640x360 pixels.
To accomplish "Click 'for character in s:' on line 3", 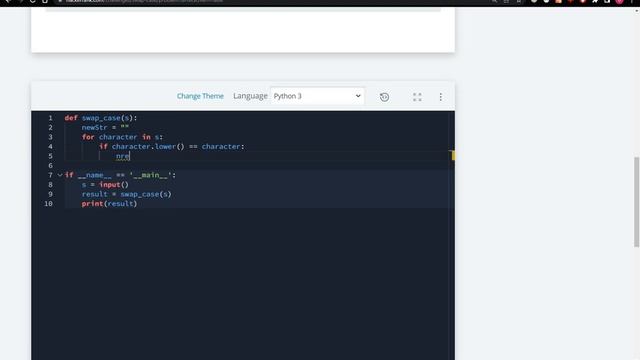I will click(x=122, y=137).
